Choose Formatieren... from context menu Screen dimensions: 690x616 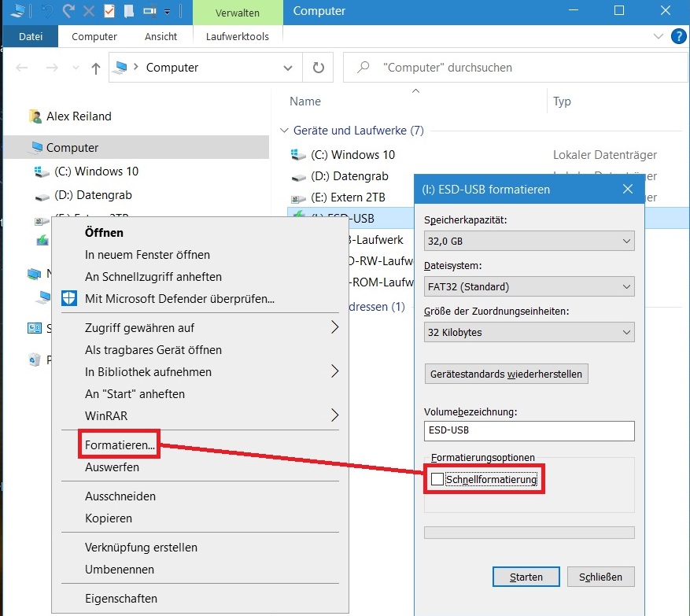tap(201, 444)
